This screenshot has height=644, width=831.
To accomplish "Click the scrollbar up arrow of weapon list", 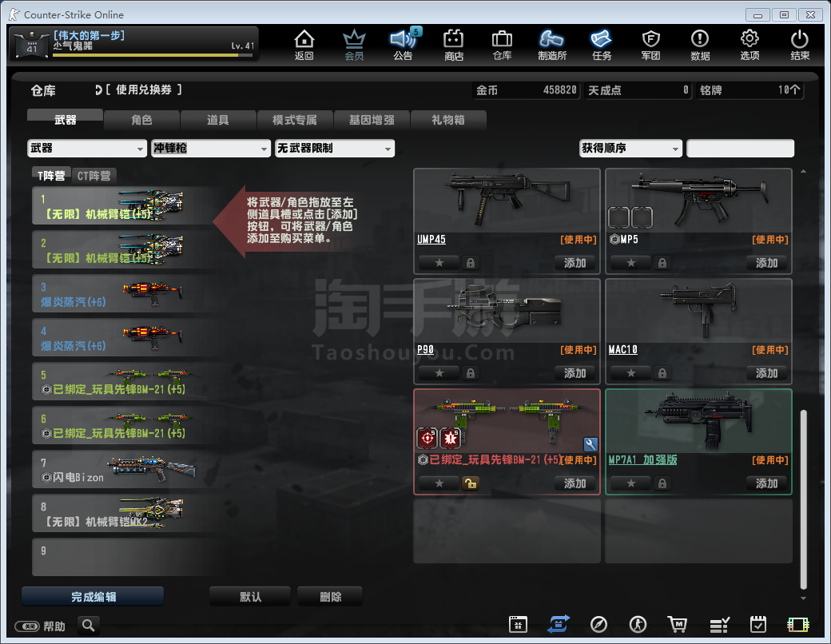I will 804,171.
